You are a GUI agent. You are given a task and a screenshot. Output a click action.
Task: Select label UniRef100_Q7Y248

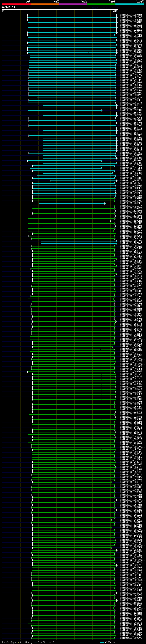point(131,118)
